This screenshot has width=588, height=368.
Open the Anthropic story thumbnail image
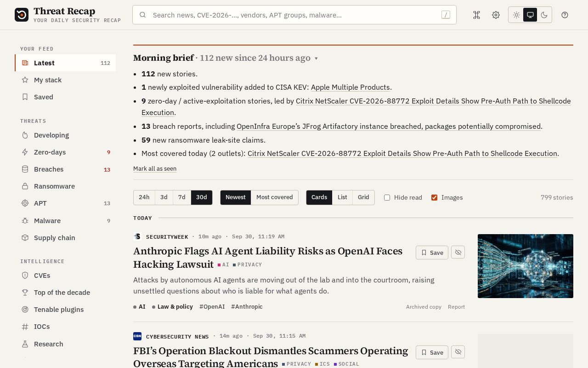(x=526, y=266)
